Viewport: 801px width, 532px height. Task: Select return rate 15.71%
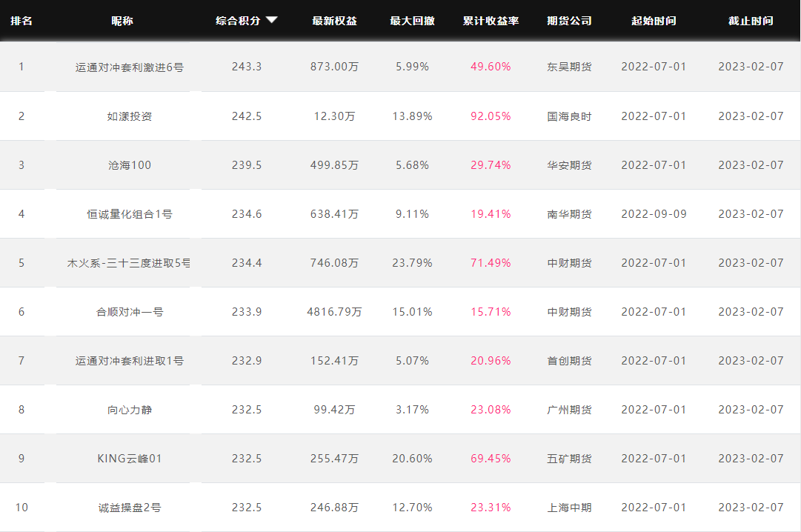point(491,312)
